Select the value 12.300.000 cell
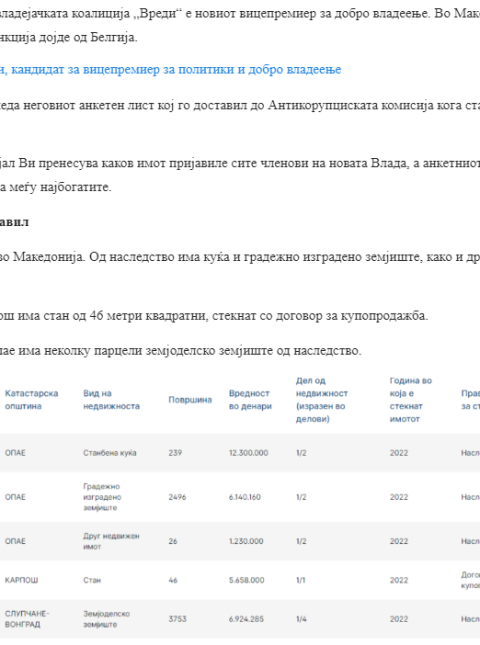This screenshot has width=480, height=645. pyautogui.click(x=248, y=453)
